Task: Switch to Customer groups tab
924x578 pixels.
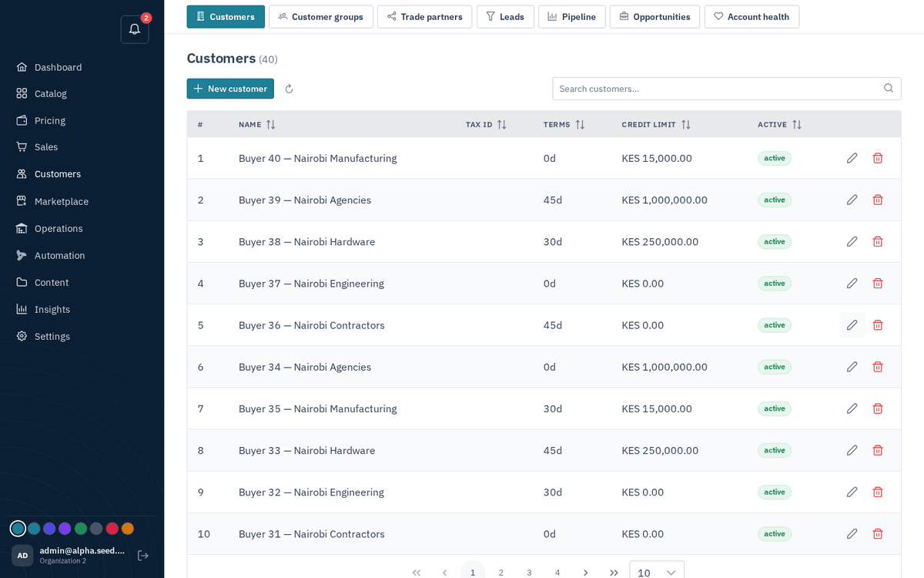Action: pyautogui.click(x=321, y=17)
